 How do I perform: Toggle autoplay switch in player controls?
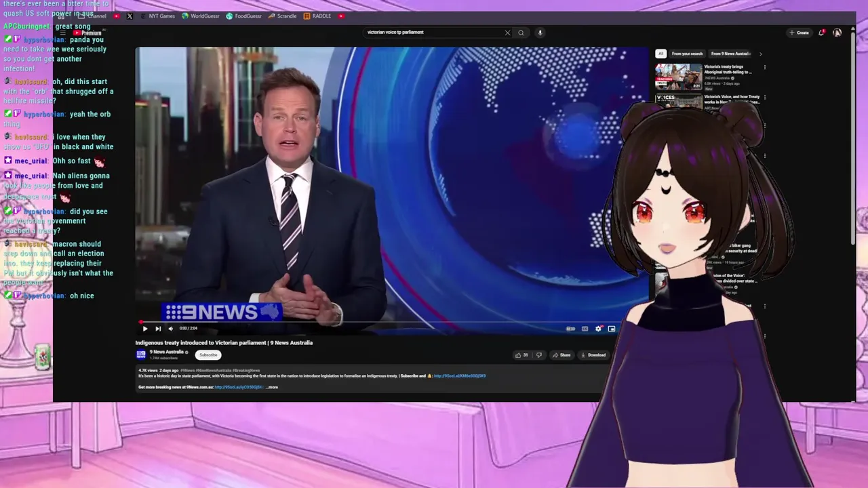point(570,329)
